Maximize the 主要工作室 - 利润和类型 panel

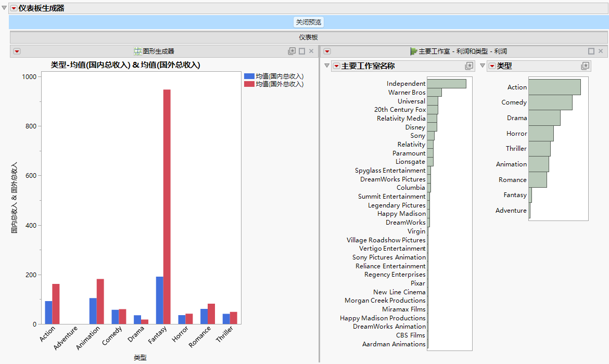click(x=591, y=51)
